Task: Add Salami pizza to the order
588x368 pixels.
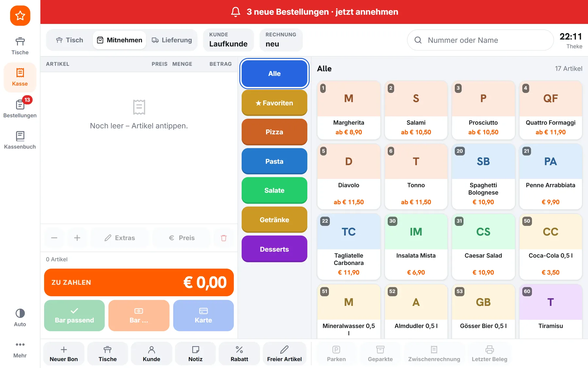Action: [x=416, y=110]
